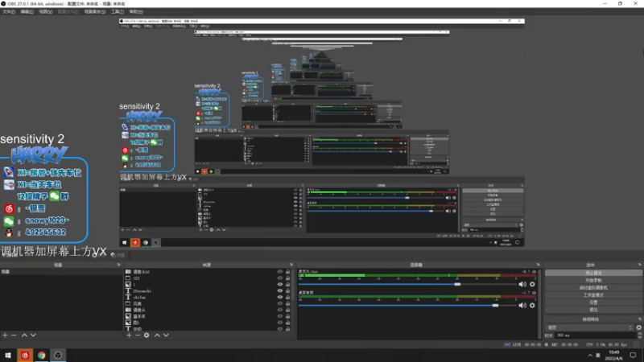Open the Windows notification center icon
The width and height of the screenshot is (644, 362).
point(634,356)
